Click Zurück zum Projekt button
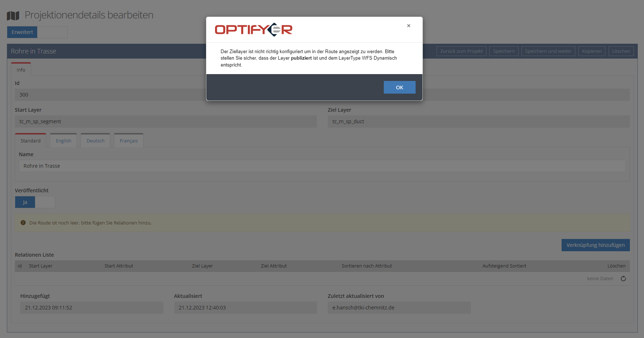 [461, 51]
